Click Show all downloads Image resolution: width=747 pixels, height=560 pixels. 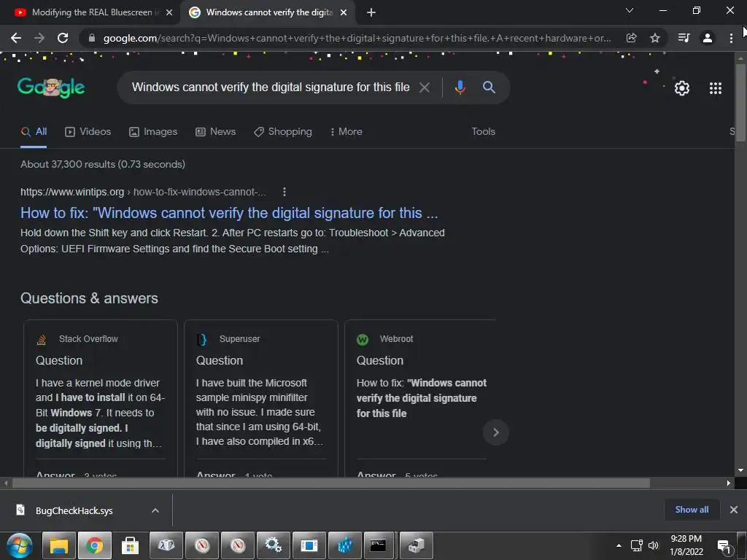692,510
